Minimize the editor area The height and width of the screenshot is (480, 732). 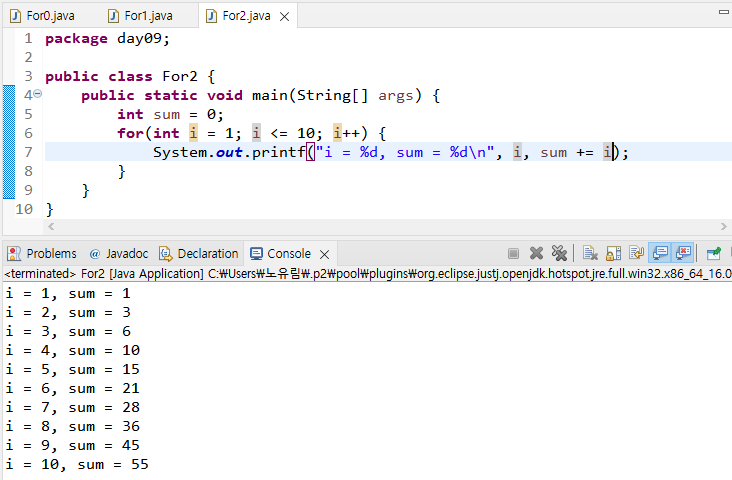tap(724, 12)
